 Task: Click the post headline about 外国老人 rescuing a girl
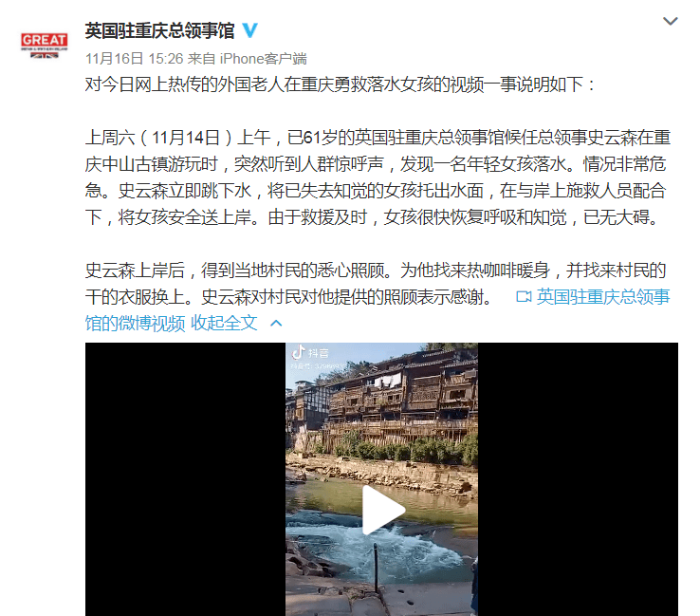pyautogui.click(x=340, y=84)
